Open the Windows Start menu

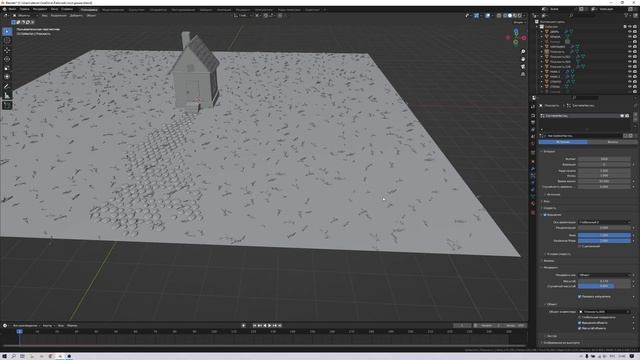[4, 356]
